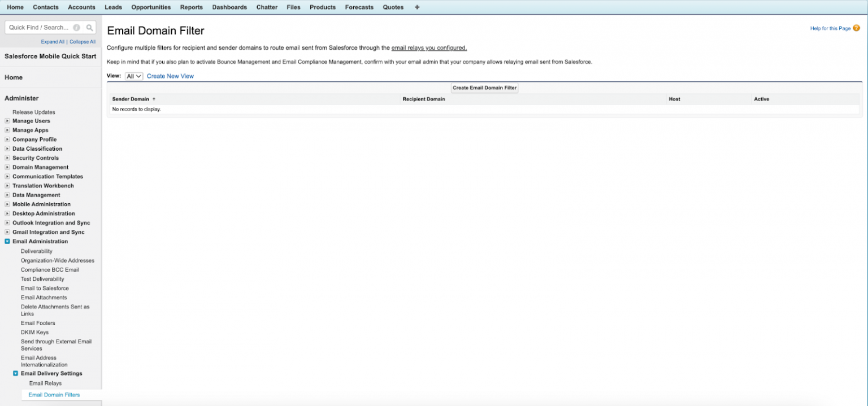Collapse the Email Administration section
The image size is (868, 406).
click(x=7, y=241)
